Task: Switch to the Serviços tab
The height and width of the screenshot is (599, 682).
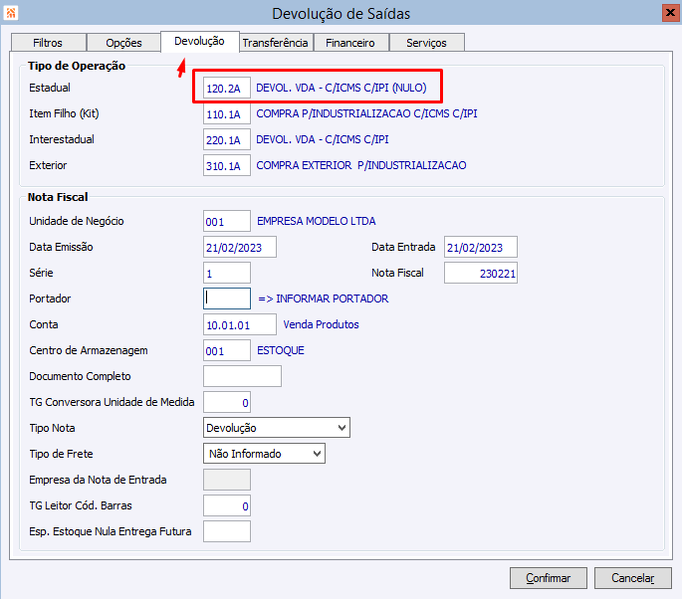Action: pos(426,43)
